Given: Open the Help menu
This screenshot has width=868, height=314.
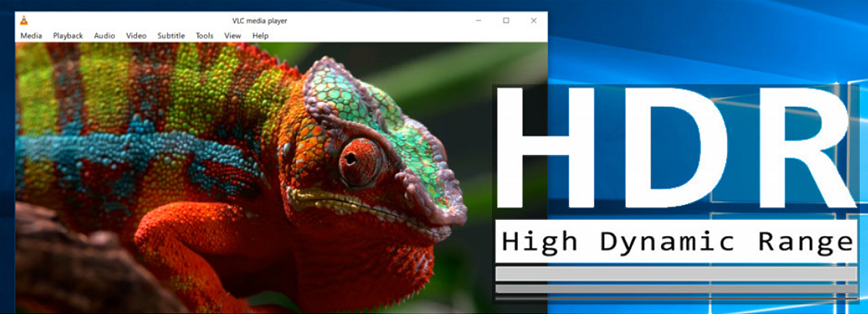Looking at the screenshot, I should [x=260, y=35].
